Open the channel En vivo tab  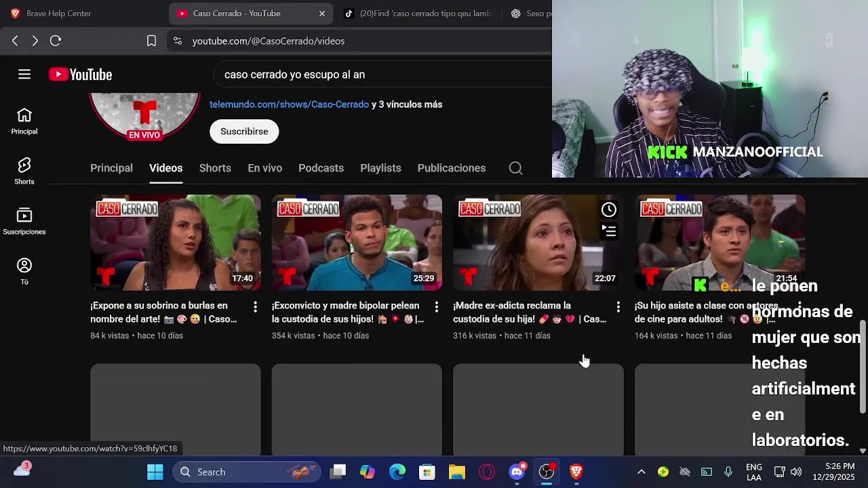coord(264,168)
